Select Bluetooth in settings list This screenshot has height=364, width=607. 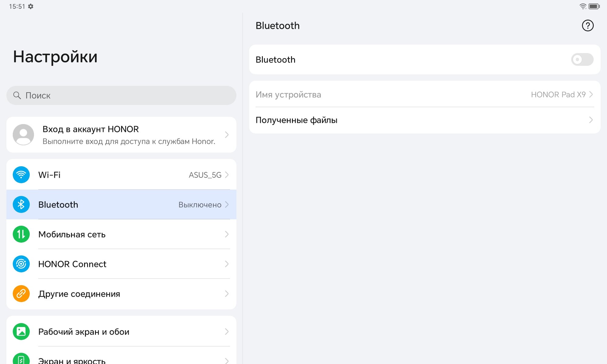(x=121, y=204)
